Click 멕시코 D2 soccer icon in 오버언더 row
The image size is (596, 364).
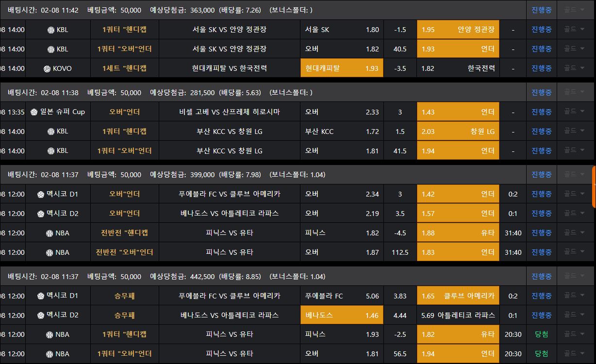point(41,214)
